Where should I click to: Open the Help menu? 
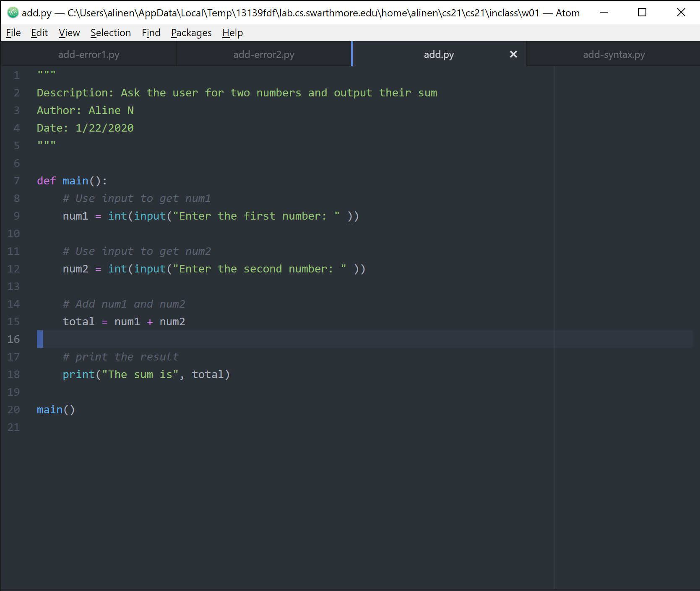point(232,33)
